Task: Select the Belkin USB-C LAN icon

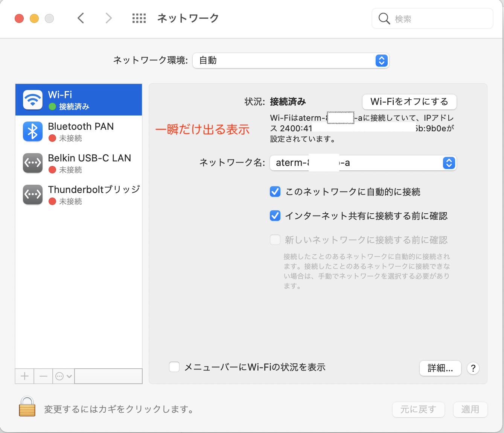Action: pyautogui.click(x=33, y=163)
